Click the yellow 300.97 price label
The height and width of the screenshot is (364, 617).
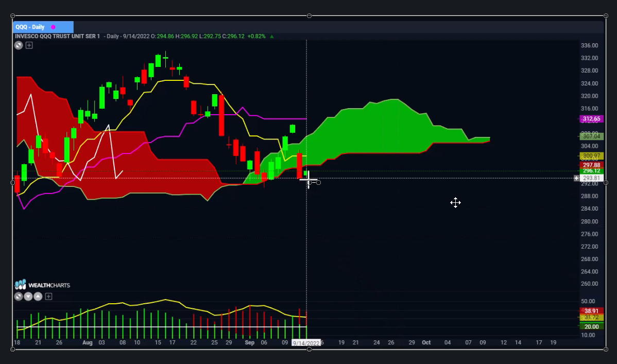point(591,156)
